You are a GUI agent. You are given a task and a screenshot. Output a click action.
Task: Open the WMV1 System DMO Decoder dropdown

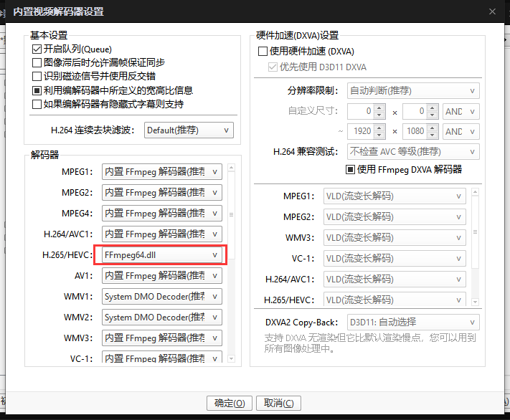pos(162,297)
